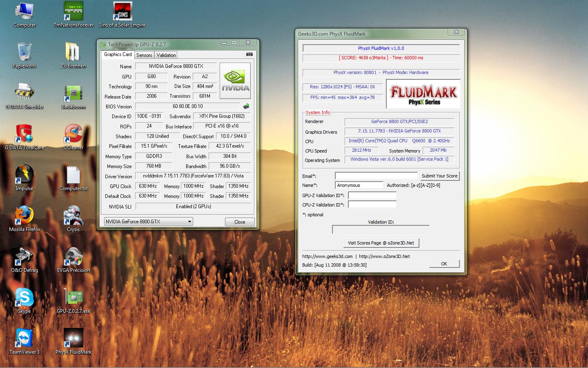Click the System Memory 2047 Mb value
This screenshot has height=368, width=588.
[x=438, y=150]
